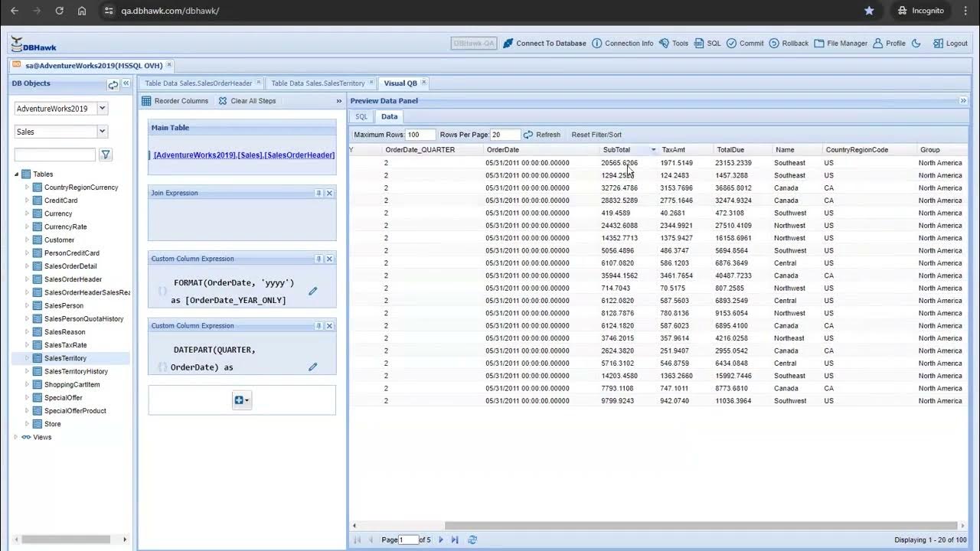The height and width of the screenshot is (551, 980).
Task: Go to next page of results
Action: tap(440, 540)
